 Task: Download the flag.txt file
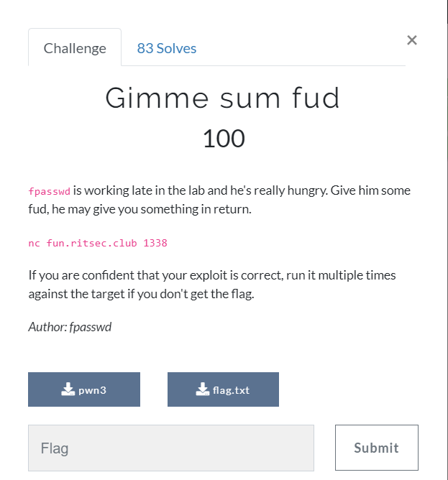click(x=223, y=389)
